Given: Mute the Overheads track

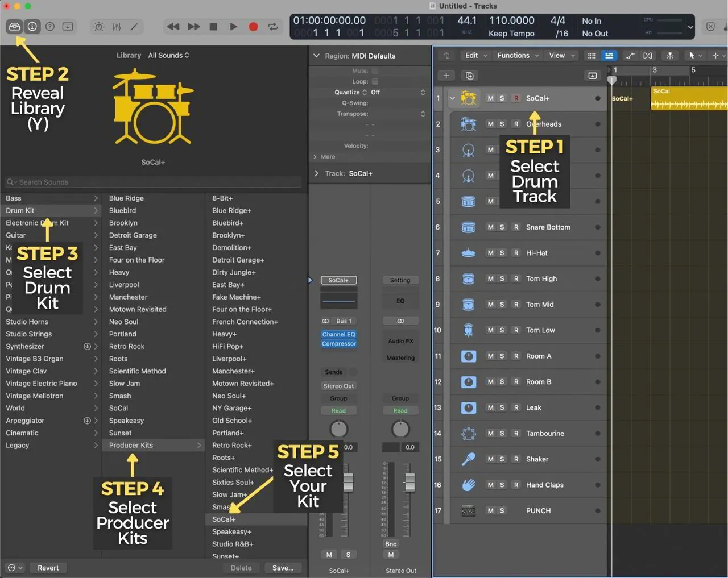Looking at the screenshot, I should pyautogui.click(x=490, y=123).
